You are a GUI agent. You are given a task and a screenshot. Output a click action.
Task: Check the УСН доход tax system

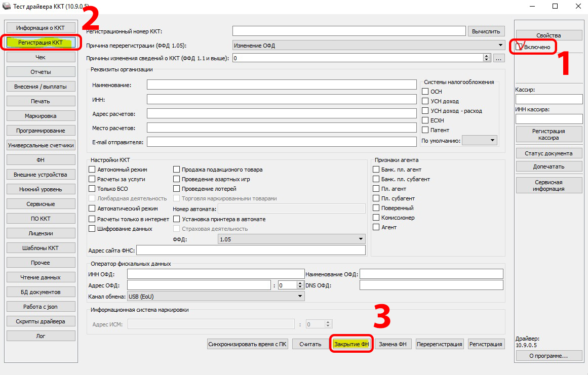pos(425,101)
